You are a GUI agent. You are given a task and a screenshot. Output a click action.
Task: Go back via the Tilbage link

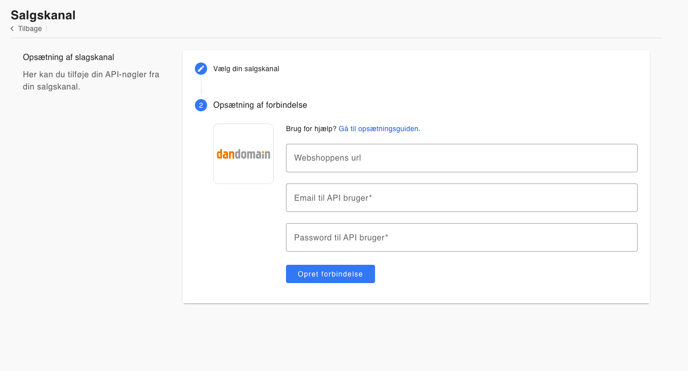30,29
